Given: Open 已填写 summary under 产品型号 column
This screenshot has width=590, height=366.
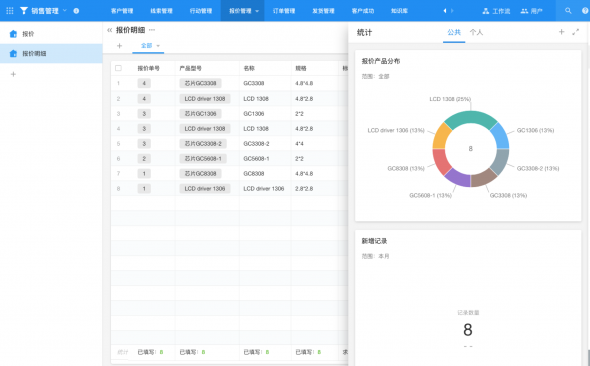Looking at the screenshot, I should [x=192, y=352].
